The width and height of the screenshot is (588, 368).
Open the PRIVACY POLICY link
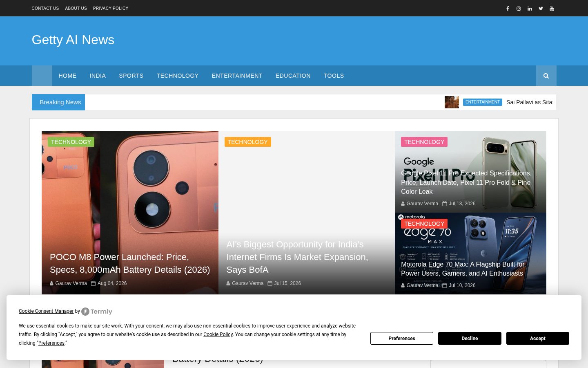(111, 8)
